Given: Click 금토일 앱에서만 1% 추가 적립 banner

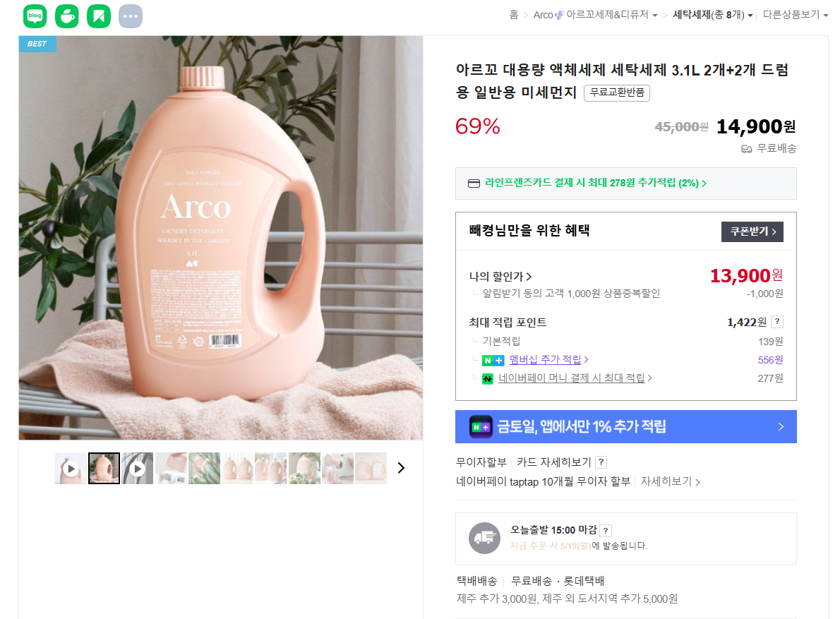Looking at the screenshot, I should coord(625,426).
